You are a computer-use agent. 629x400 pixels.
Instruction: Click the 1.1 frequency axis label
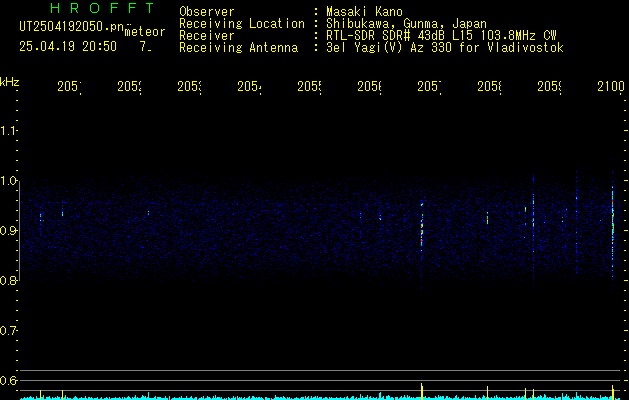pos(8,130)
